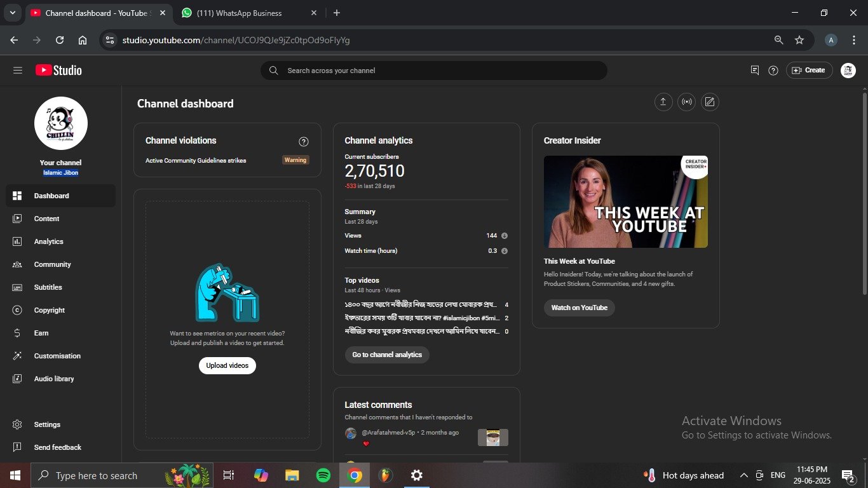Click the Go live broadcast icon
Screen dimensions: 868x488
pyautogui.click(x=686, y=102)
